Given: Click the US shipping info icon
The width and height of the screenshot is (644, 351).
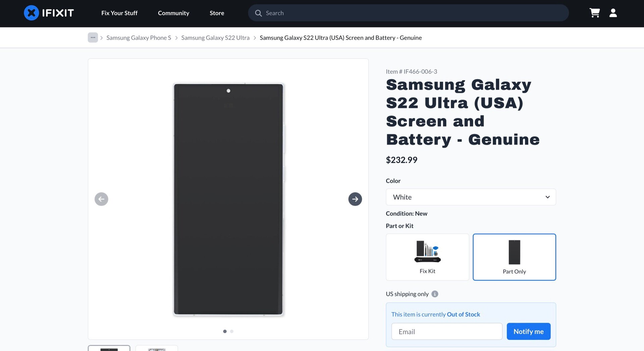Looking at the screenshot, I should 435,294.
